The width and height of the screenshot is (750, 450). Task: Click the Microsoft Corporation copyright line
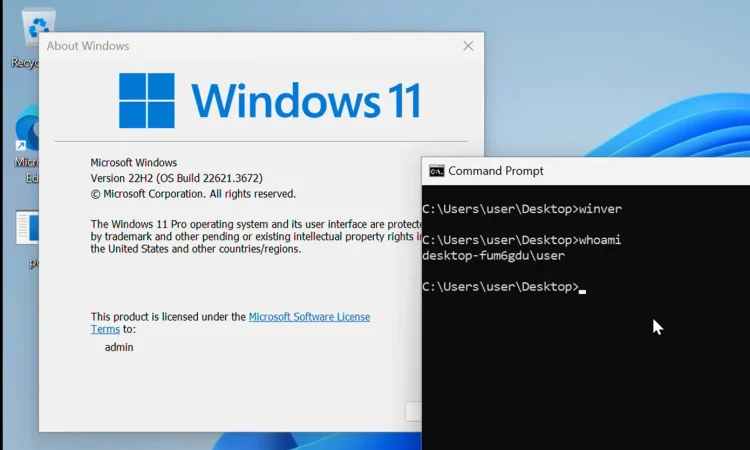(x=193, y=194)
